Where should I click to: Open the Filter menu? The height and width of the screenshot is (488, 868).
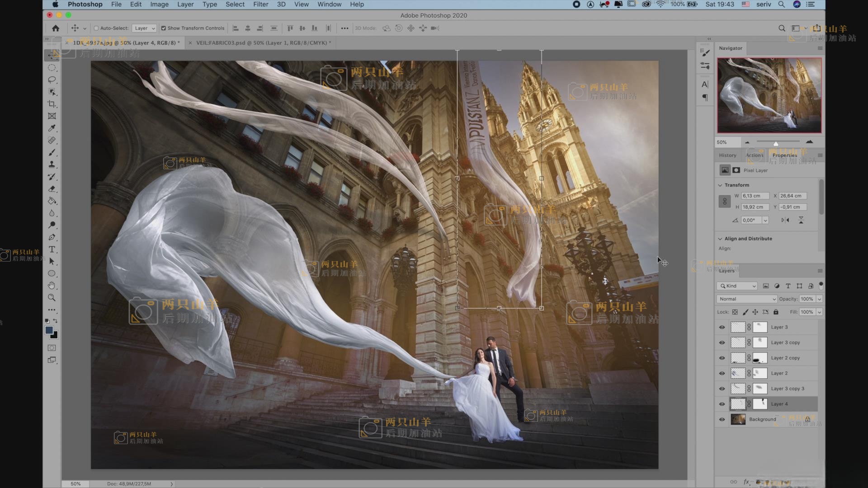coord(260,5)
